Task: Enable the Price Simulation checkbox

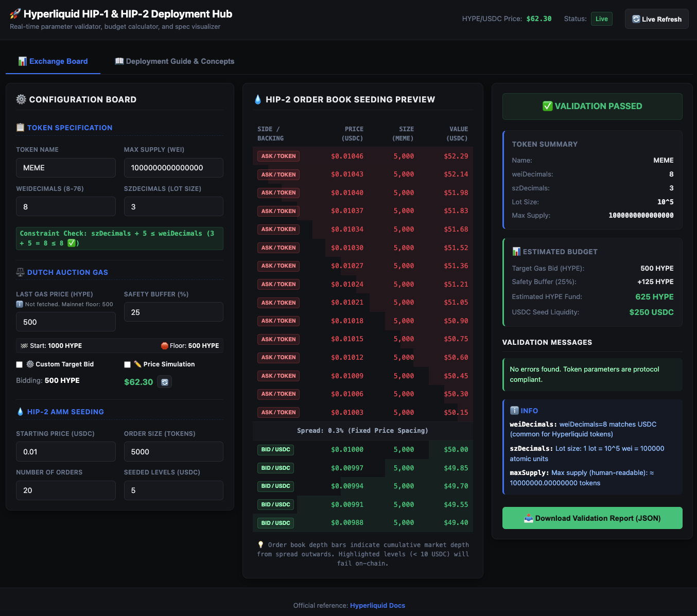Action: [x=127, y=364]
